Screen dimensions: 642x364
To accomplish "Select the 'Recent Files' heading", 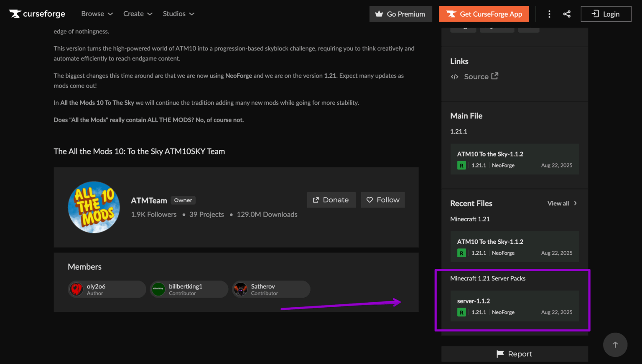I will point(471,203).
